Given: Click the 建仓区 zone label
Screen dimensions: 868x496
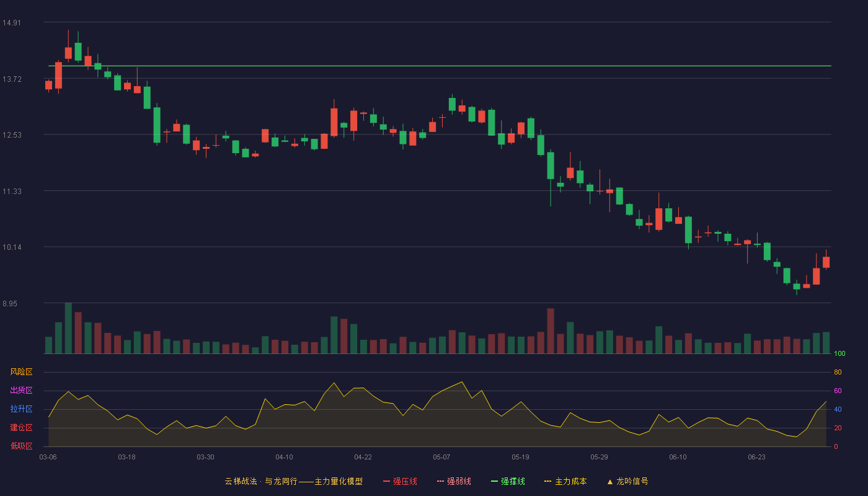Looking at the screenshot, I should pyautogui.click(x=22, y=428).
